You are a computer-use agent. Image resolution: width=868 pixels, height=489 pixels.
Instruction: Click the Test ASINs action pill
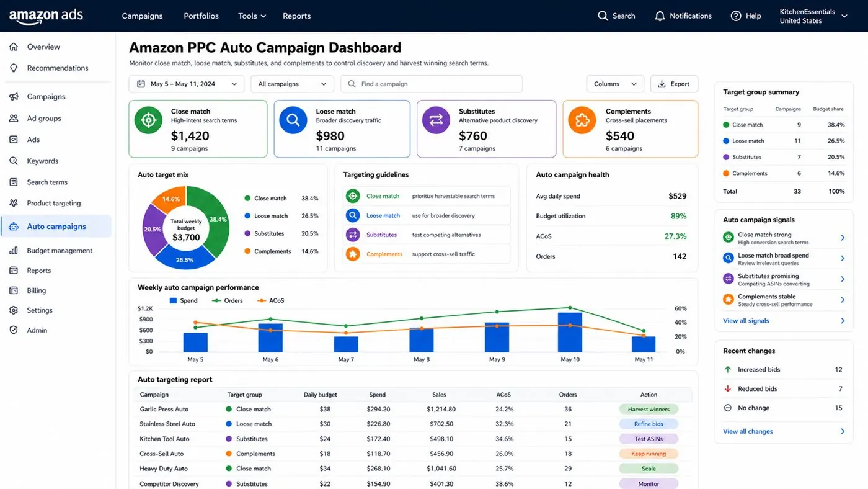(649, 439)
